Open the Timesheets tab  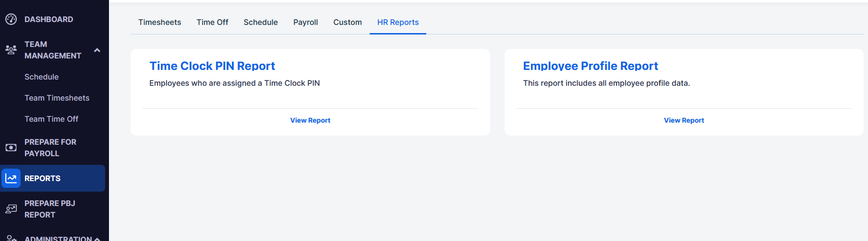click(160, 22)
